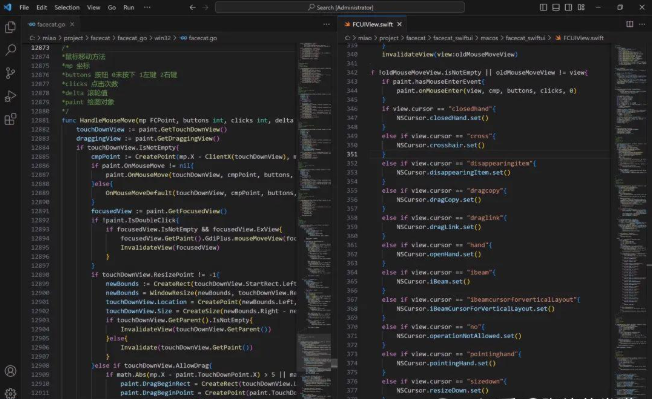Click macos in right breadcrumb
The width and height of the screenshot is (652, 399).
point(489,38)
